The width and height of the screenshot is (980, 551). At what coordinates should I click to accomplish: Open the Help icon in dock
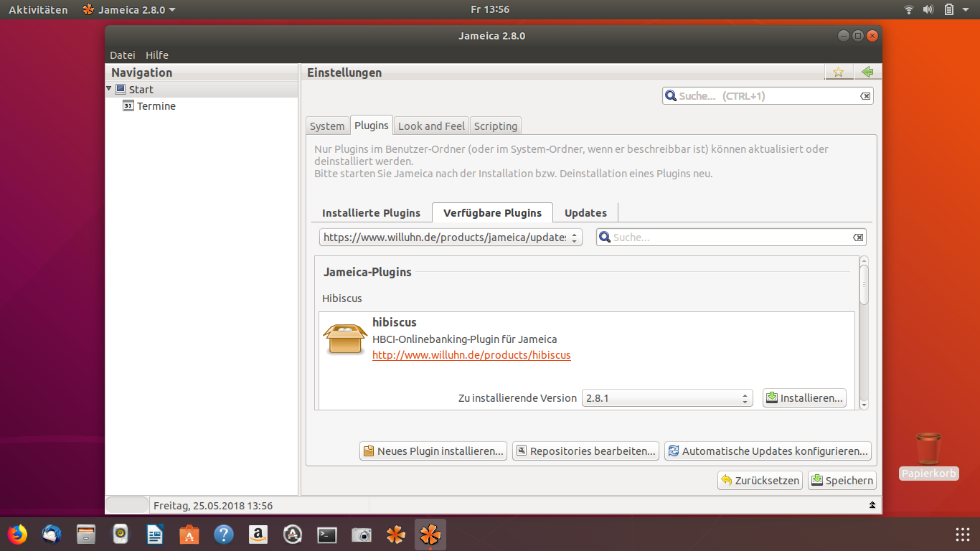[224, 534]
